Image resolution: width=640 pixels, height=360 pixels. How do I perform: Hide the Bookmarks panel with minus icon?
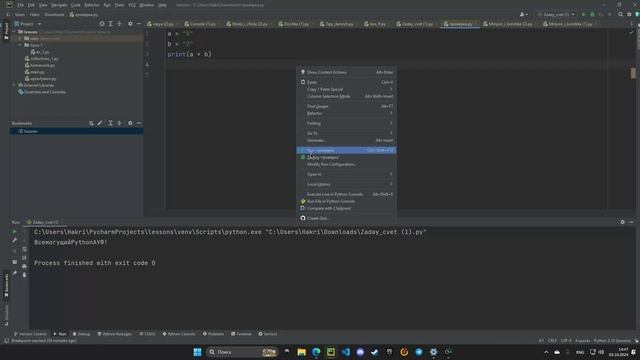tap(139, 123)
